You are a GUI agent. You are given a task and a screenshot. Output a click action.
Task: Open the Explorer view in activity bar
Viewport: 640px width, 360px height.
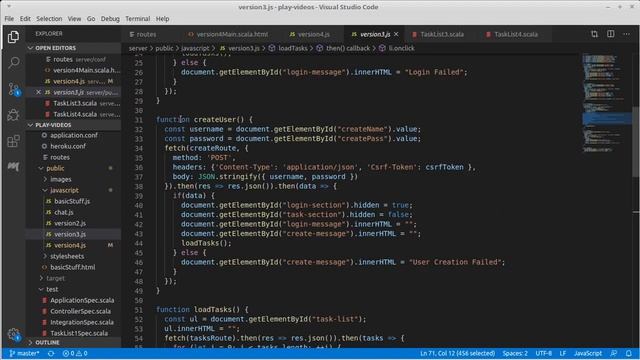point(13,37)
